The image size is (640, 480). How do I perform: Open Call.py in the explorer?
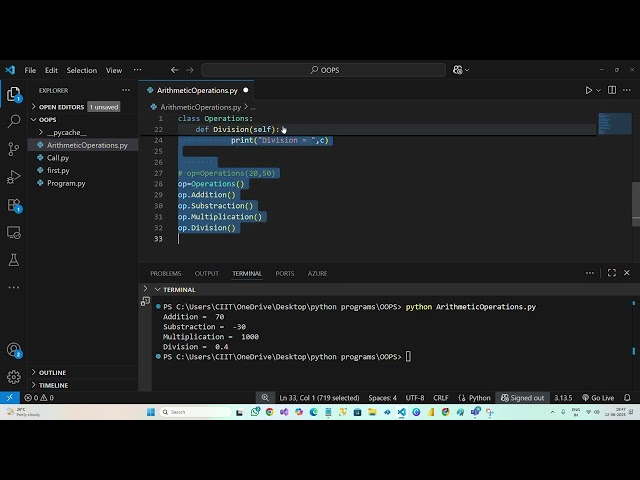pyautogui.click(x=58, y=158)
